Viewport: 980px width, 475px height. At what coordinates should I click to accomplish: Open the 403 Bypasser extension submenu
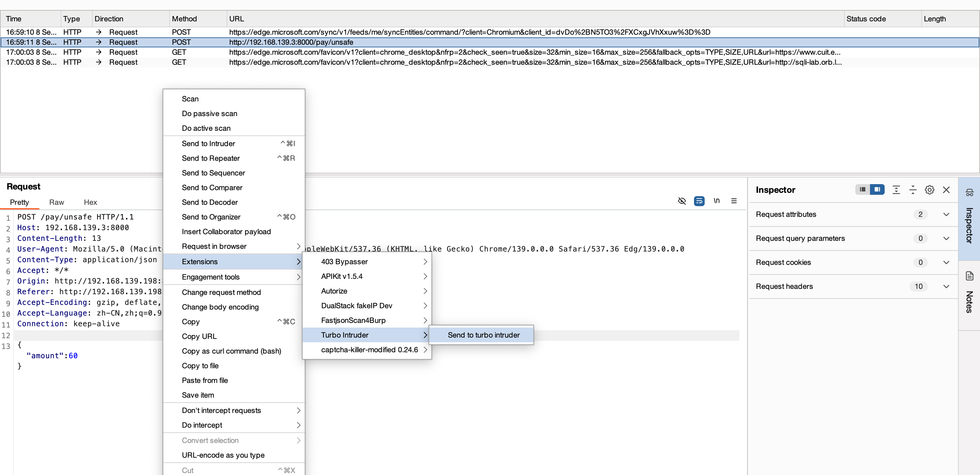(x=367, y=262)
